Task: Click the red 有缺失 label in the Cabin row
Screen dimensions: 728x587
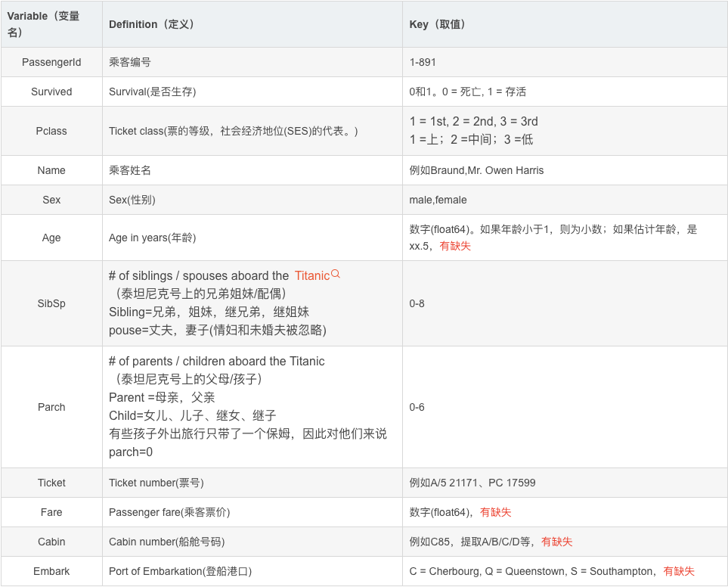Action: click(558, 542)
